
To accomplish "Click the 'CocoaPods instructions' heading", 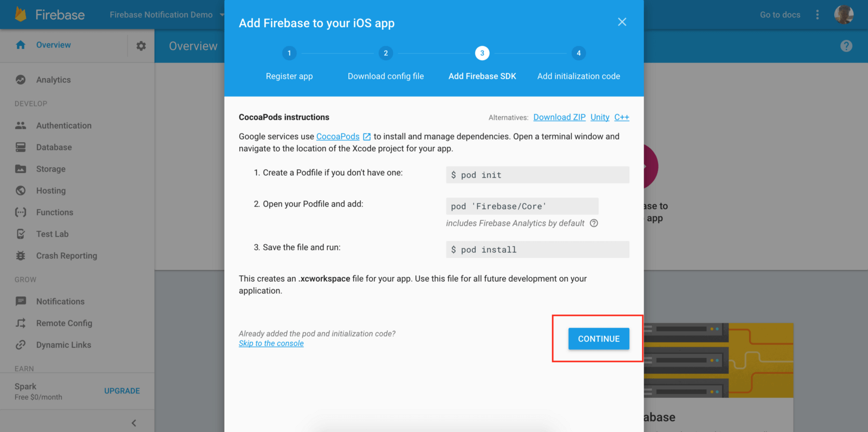I will pyautogui.click(x=284, y=117).
